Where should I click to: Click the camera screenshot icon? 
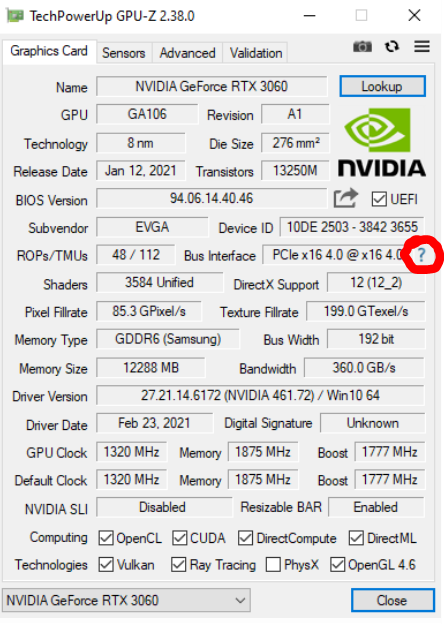tap(362, 47)
